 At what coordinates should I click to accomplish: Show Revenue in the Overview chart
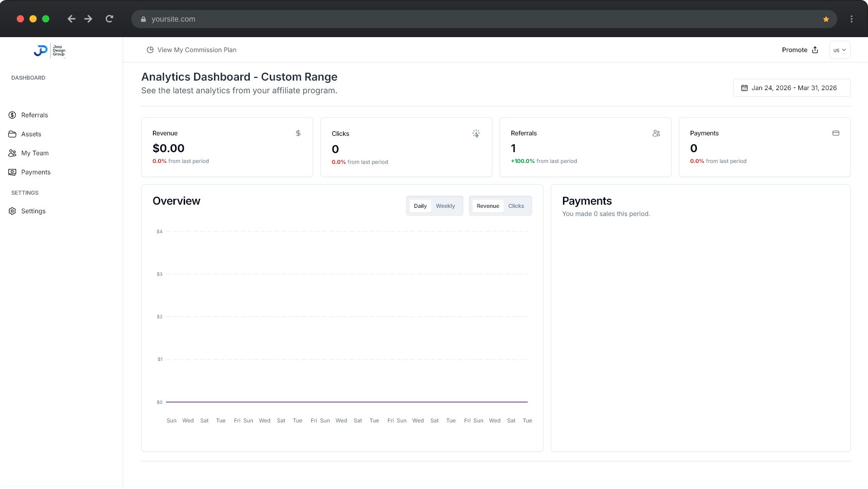tap(487, 206)
